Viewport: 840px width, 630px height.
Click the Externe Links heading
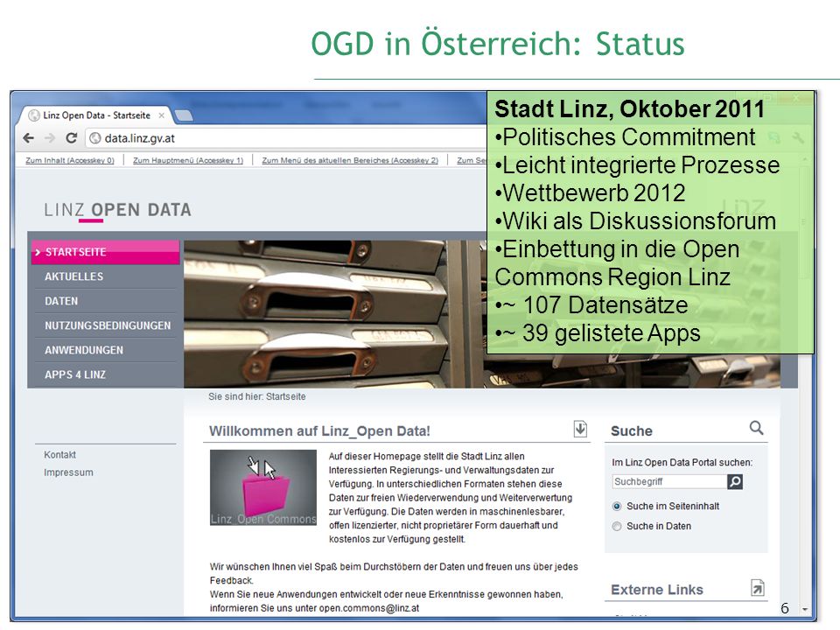pyautogui.click(x=657, y=590)
